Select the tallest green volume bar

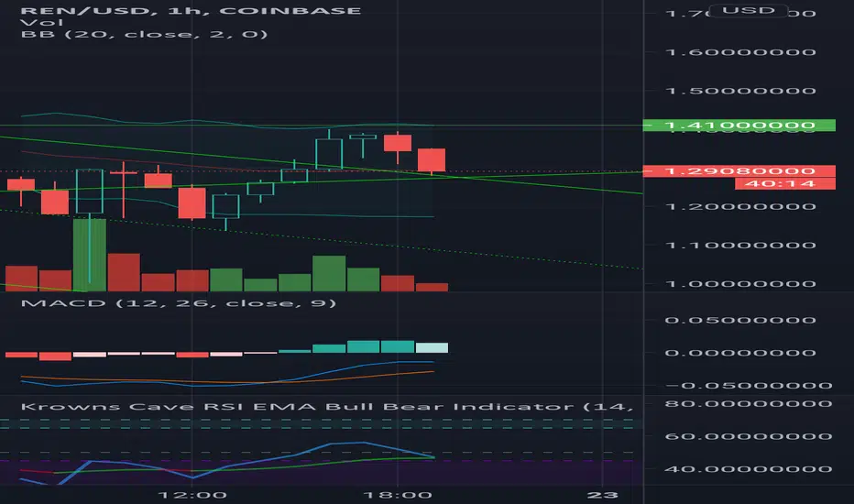click(89, 255)
